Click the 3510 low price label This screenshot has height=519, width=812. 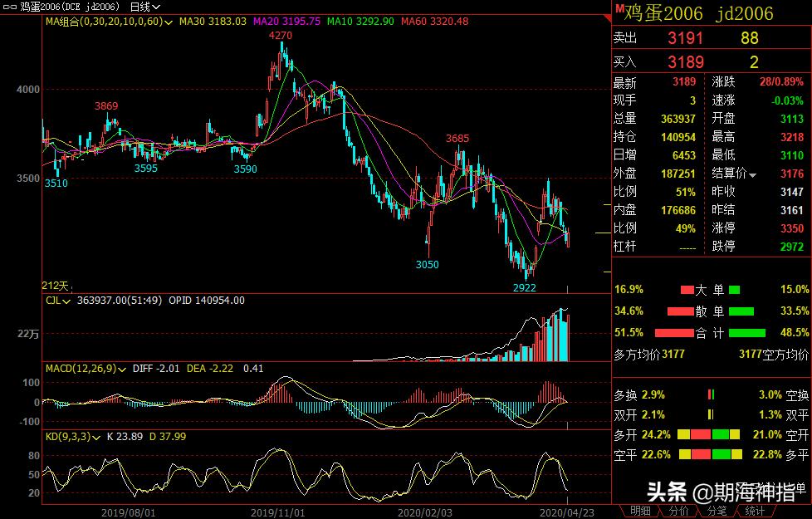[x=56, y=183]
